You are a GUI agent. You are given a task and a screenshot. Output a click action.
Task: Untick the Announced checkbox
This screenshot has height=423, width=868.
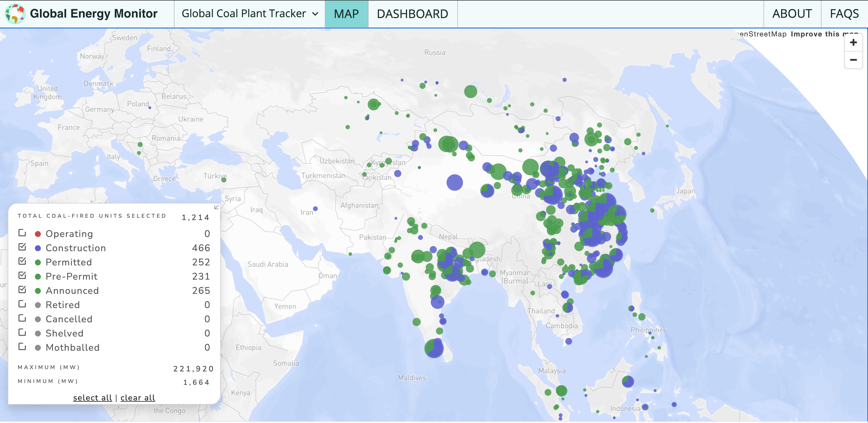pos(22,290)
